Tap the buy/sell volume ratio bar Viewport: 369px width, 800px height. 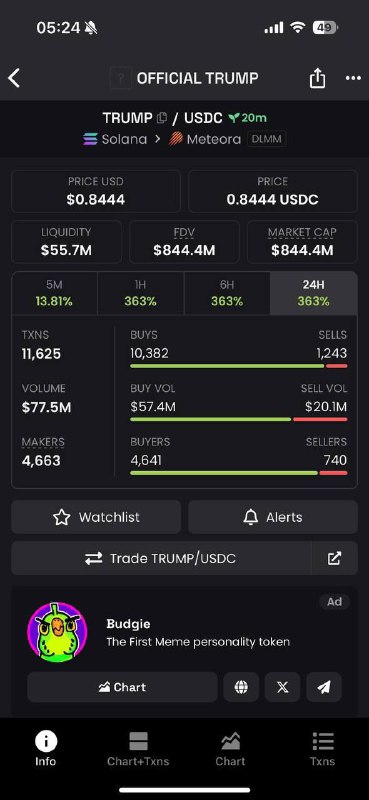pyautogui.click(x=239, y=419)
